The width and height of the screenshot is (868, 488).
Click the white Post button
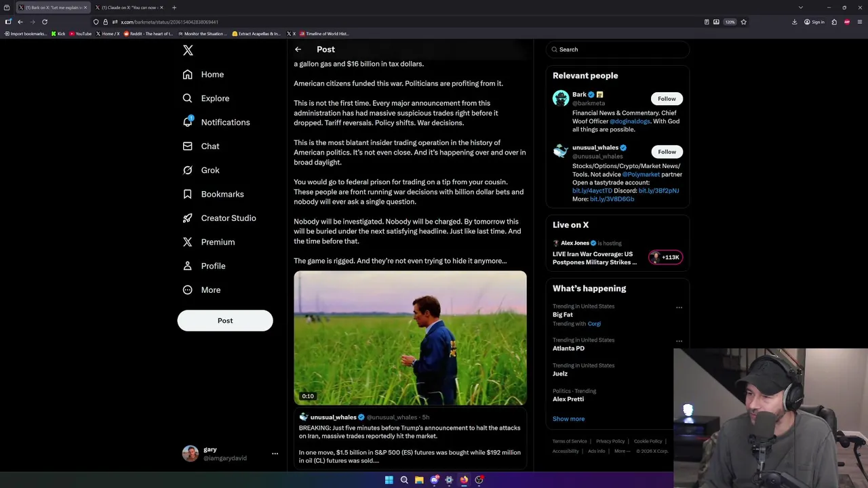click(x=225, y=321)
